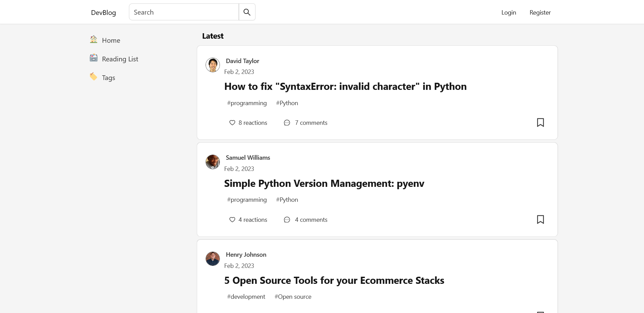Select #Python tag on David Taylor's post
The width and height of the screenshot is (644, 313).
(287, 103)
